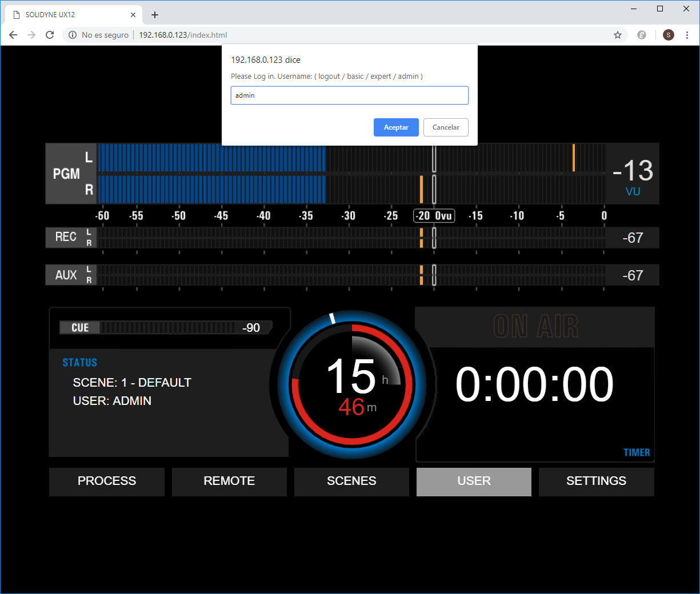Click 'SCENE: 1 - DEFAULT' status line
Image resolution: width=700 pixels, height=594 pixels.
pyautogui.click(x=132, y=383)
